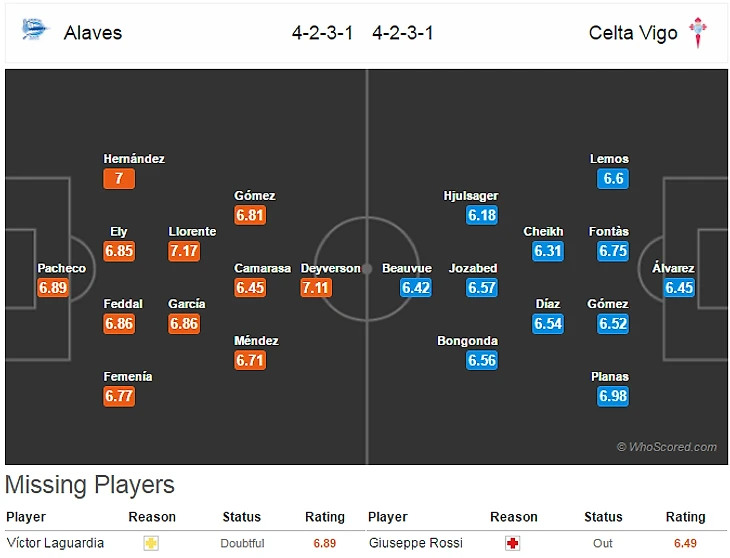
Task: Click the Celta Vigo club crest
Action: coord(698,33)
